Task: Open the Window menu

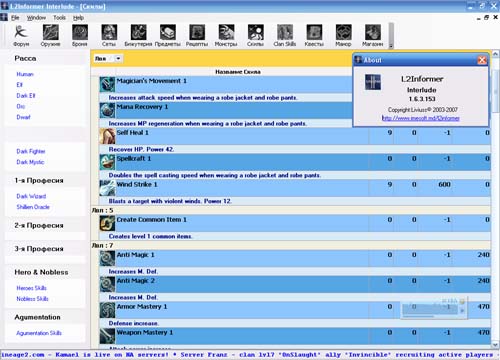Action: pyautogui.click(x=36, y=18)
